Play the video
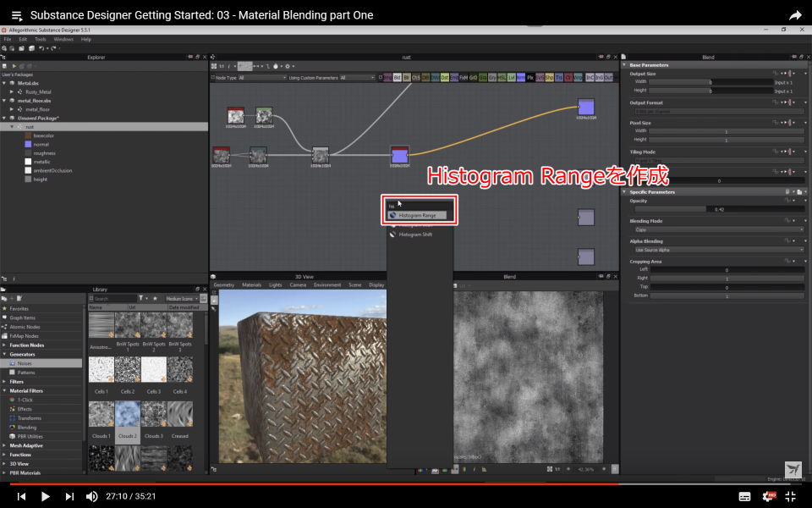812x508 pixels. [x=45, y=496]
